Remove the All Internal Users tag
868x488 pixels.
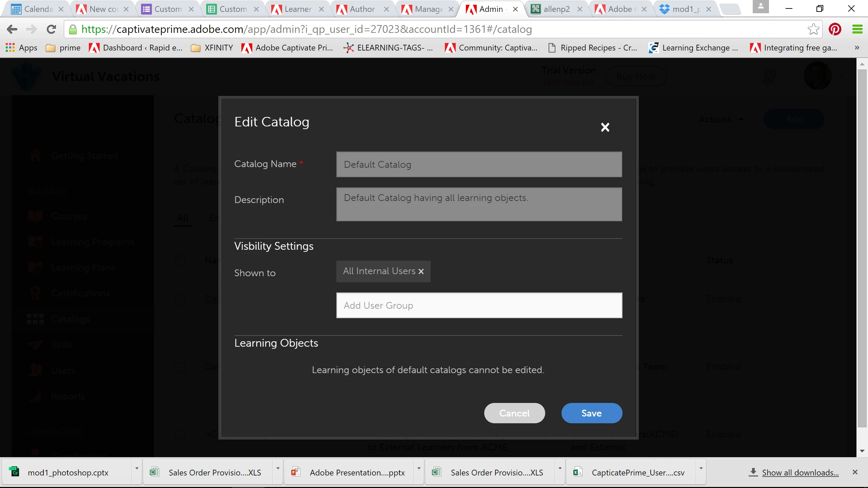tap(421, 271)
